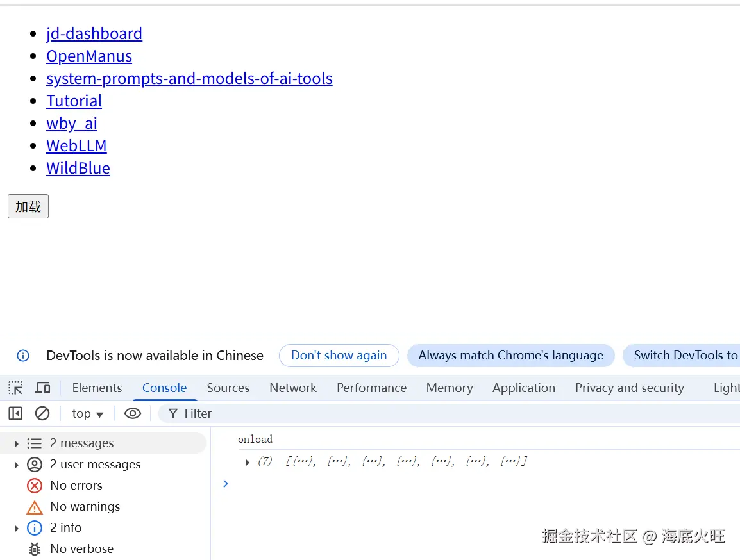Screen dimensions: 740x560
Task: Click the console Filter input field
Action: pyautogui.click(x=448, y=413)
